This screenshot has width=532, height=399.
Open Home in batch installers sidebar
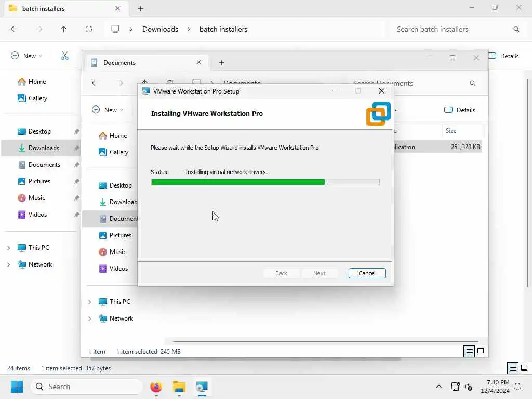[x=37, y=82]
